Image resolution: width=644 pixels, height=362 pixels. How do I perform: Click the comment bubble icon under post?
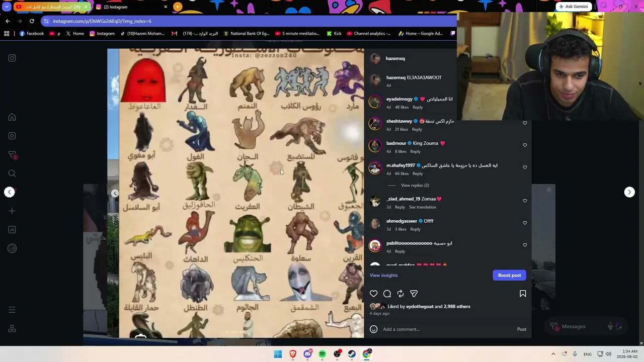[x=387, y=294]
